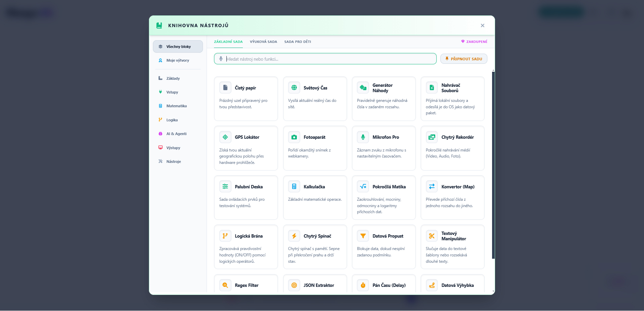Click the Logická Brána branch icon
644x311 pixels.
coord(225,236)
